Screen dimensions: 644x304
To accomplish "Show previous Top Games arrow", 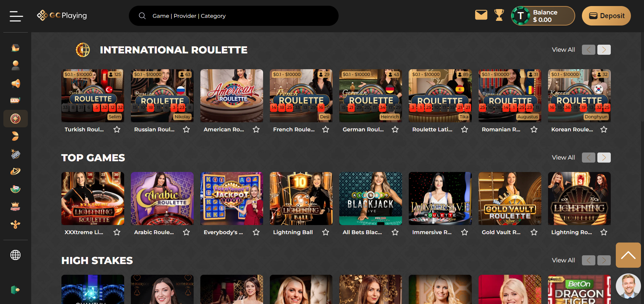I will (x=589, y=158).
